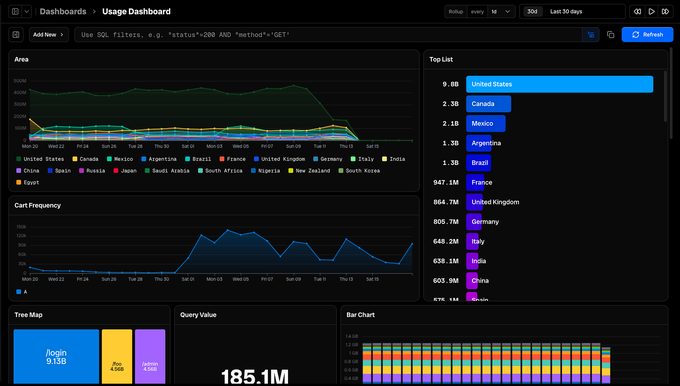Select the /admin tile in Tree Map
Image resolution: width=680 pixels, height=386 pixels.
[x=150, y=357]
